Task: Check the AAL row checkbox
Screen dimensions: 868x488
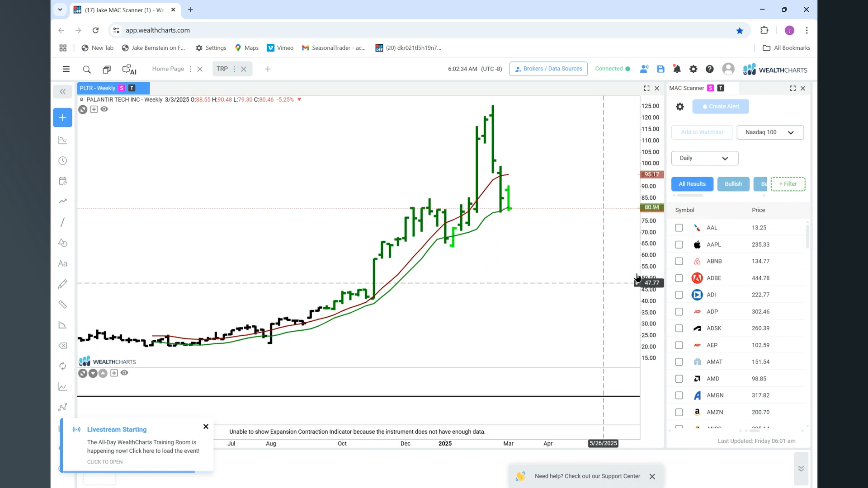Action: [x=679, y=228]
